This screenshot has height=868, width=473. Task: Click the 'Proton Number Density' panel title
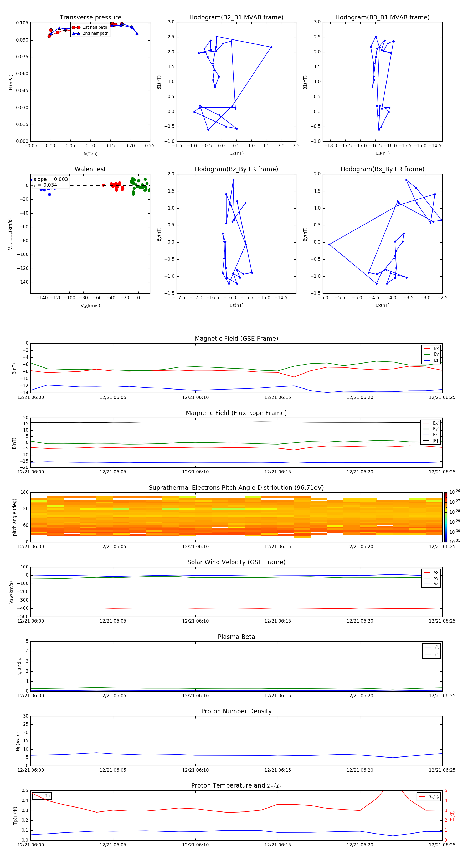coord(236,711)
